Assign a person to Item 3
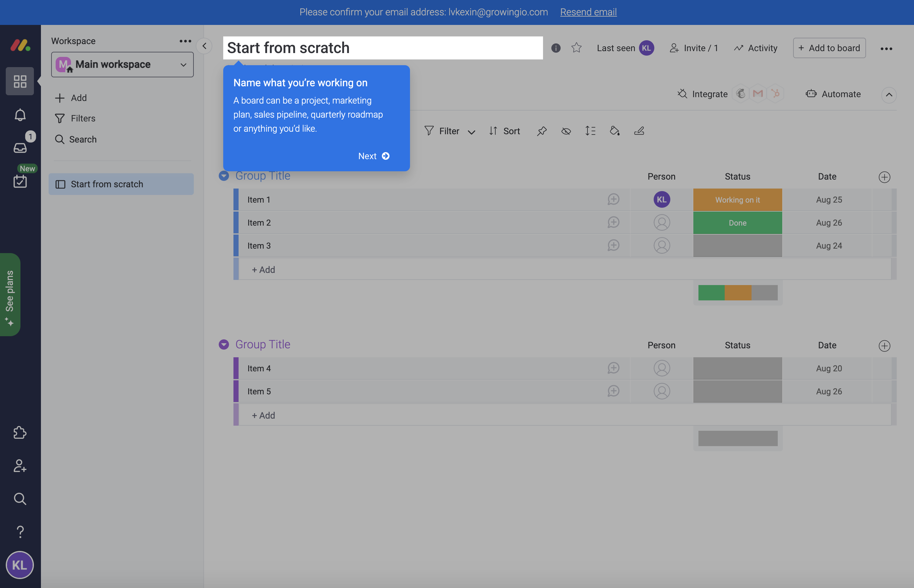This screenshot has height=588, width=914. coord(662,245)
